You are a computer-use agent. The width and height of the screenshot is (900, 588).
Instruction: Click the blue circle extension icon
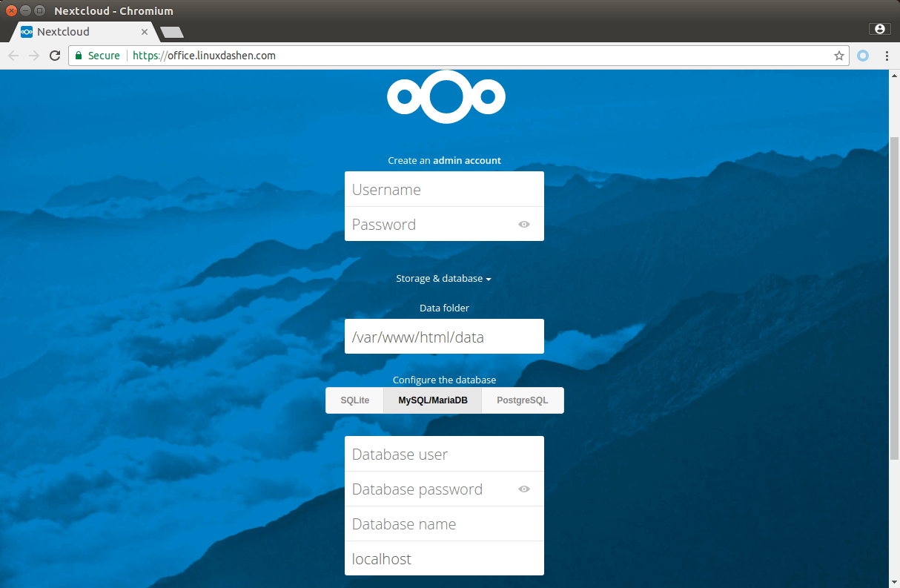[x=863, y=56]
